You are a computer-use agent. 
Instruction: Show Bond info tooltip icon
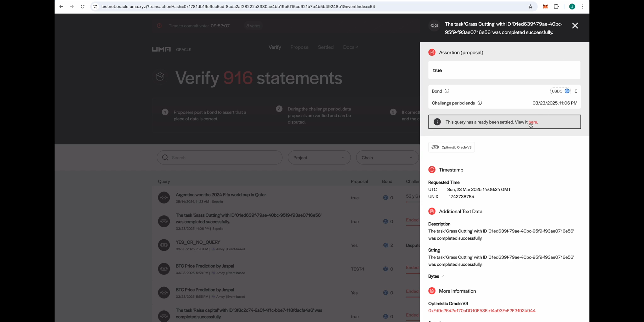[x=447, y=91]
